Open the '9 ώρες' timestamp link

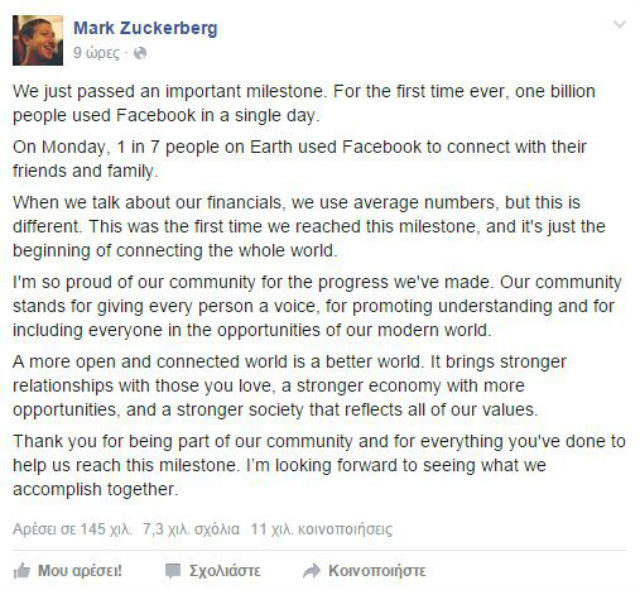(96, 53)
